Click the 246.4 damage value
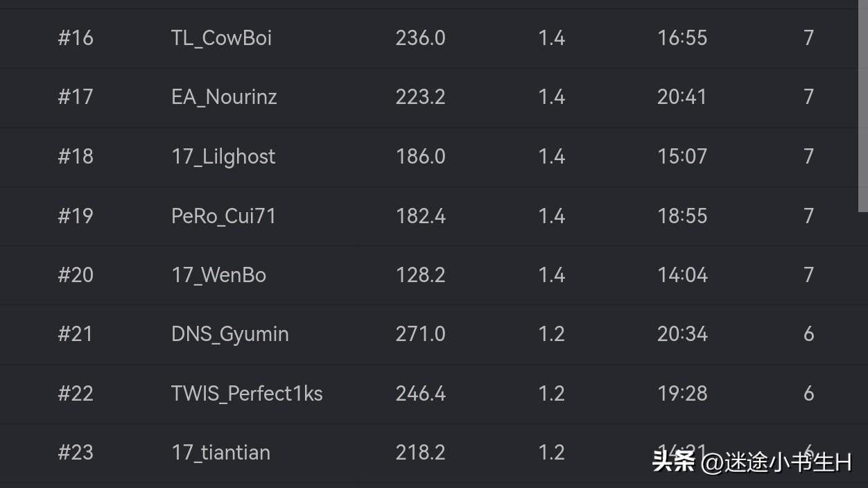The height and width of the screenshot is (488, 868). 420,394
